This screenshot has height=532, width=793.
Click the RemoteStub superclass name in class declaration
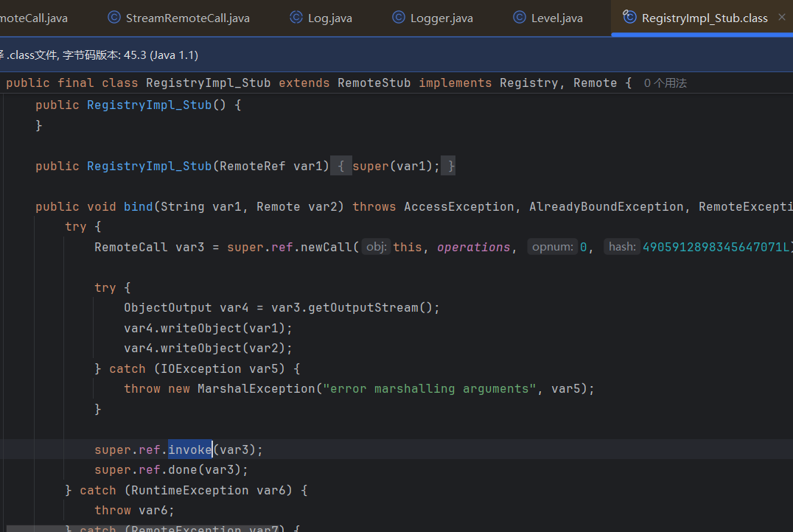[374, 83]
